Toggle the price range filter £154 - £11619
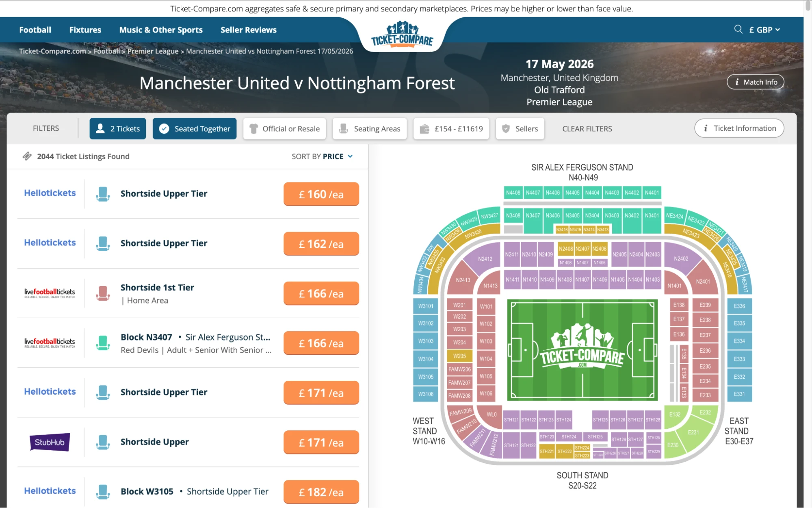 [451, 128]
